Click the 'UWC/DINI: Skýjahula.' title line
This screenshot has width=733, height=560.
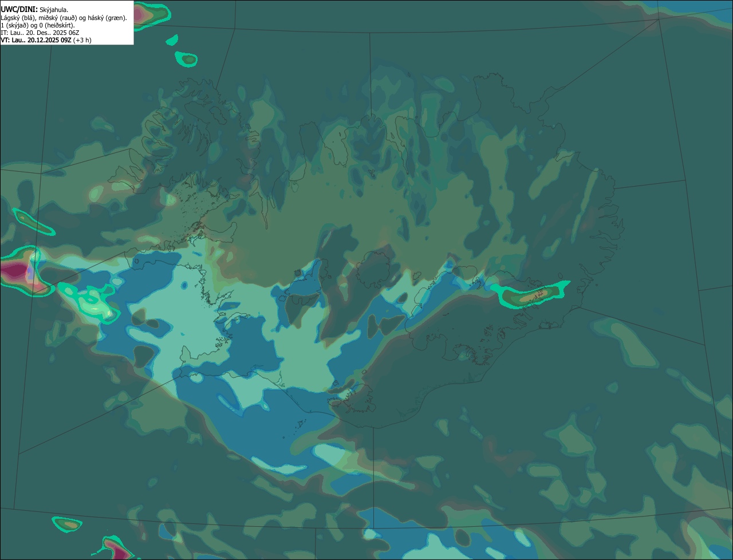34,9
